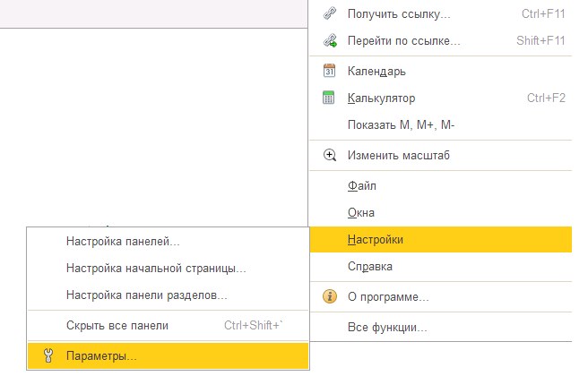This screenshot has width=588, height=376.
Task: Open О программе... dialog
Action: pos(441,296)
